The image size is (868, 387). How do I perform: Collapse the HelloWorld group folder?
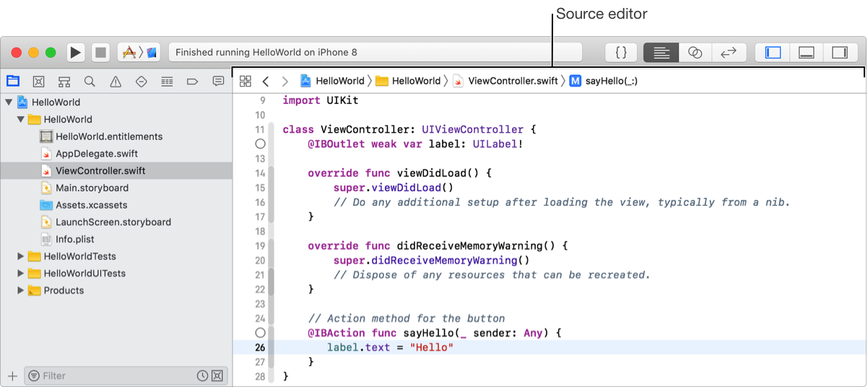[x=21, y=119]
